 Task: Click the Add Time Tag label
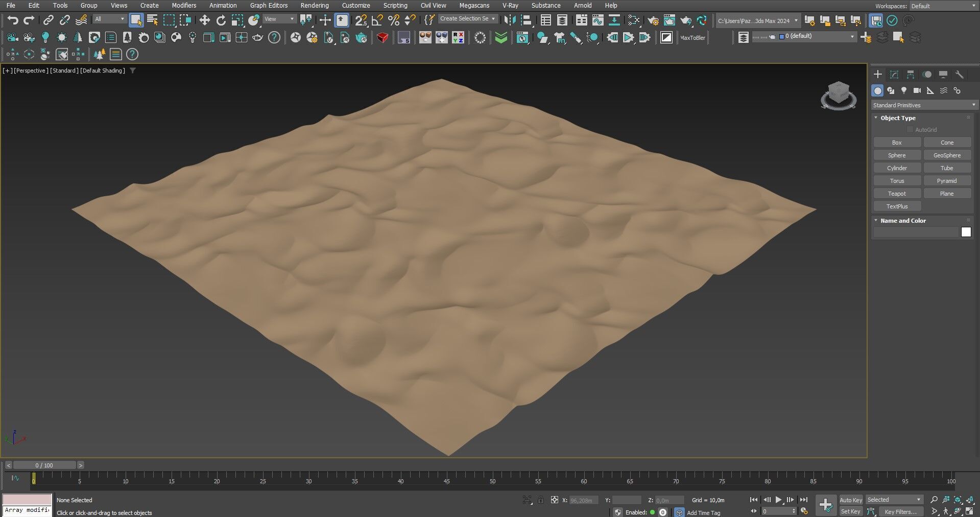(x=703, y=512)
